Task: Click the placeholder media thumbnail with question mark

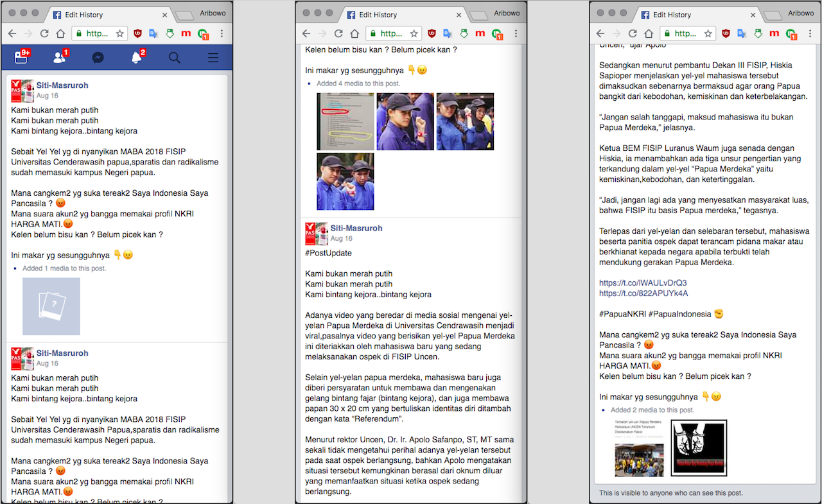Action: (51, 306)
